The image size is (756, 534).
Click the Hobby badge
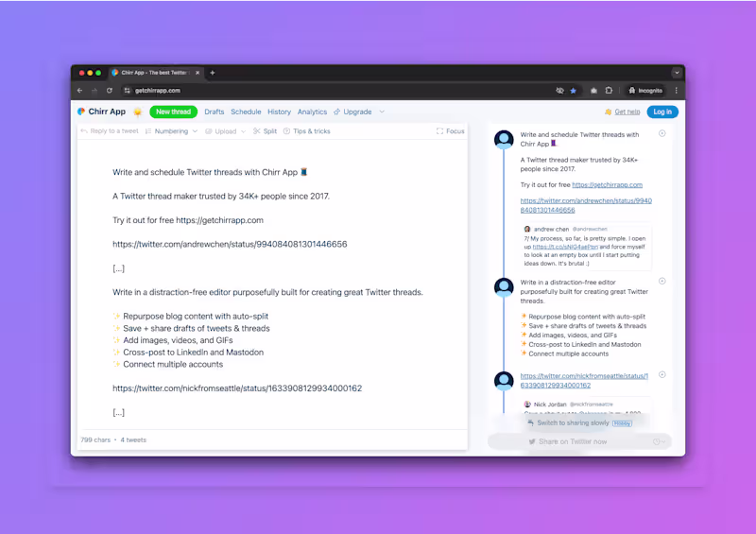622,423
